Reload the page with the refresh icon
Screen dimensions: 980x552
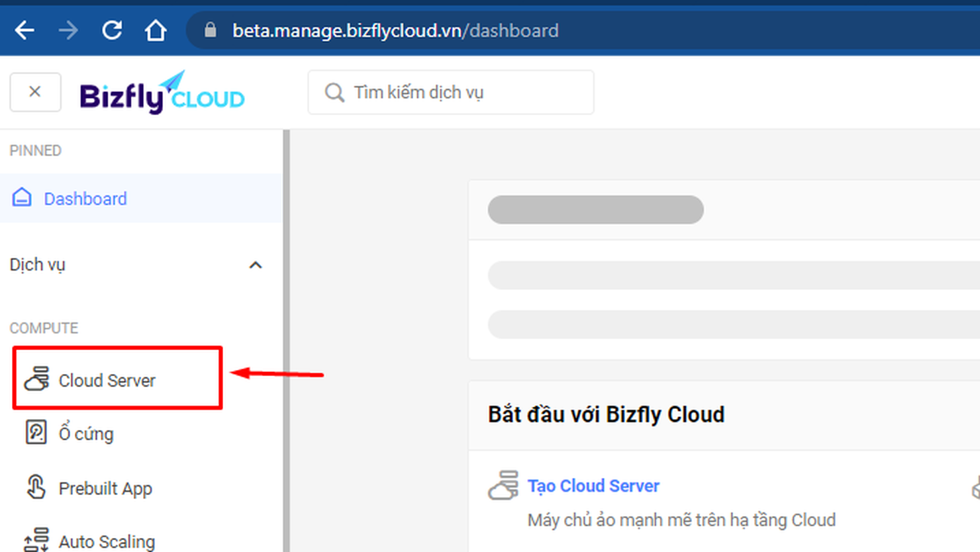point(112,30)
